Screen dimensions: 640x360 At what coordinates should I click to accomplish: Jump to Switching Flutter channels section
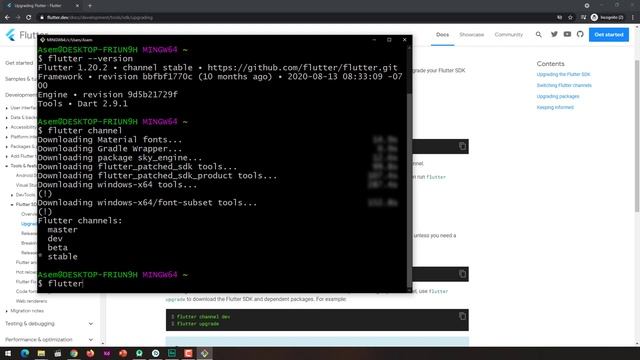[564, 85]
